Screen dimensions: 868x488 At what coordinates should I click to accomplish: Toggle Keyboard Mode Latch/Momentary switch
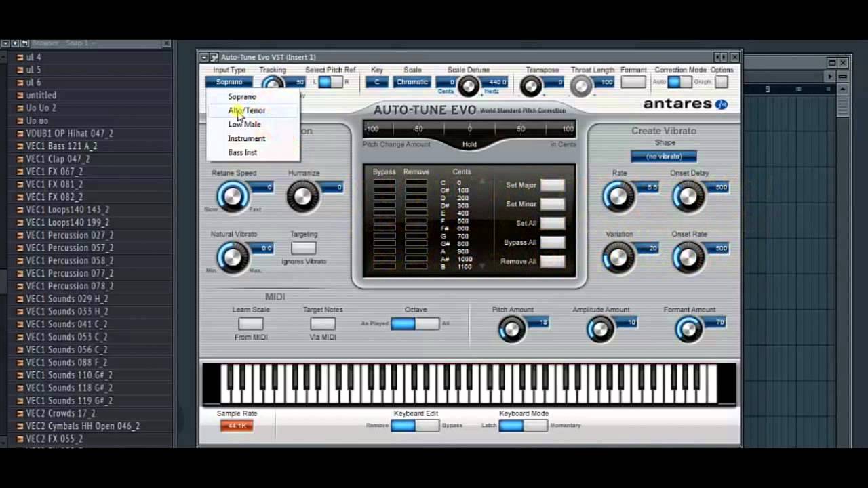[523, 426]
